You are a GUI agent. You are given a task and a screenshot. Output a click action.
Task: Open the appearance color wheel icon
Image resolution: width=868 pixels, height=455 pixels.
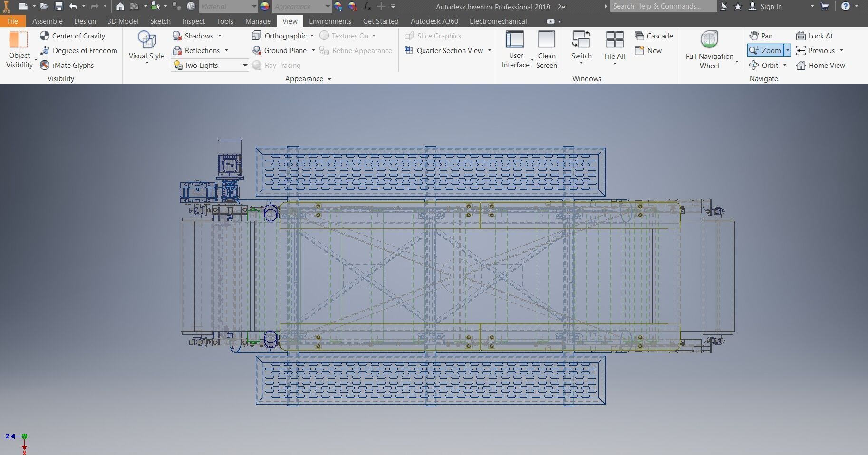[x=265, y=6]
